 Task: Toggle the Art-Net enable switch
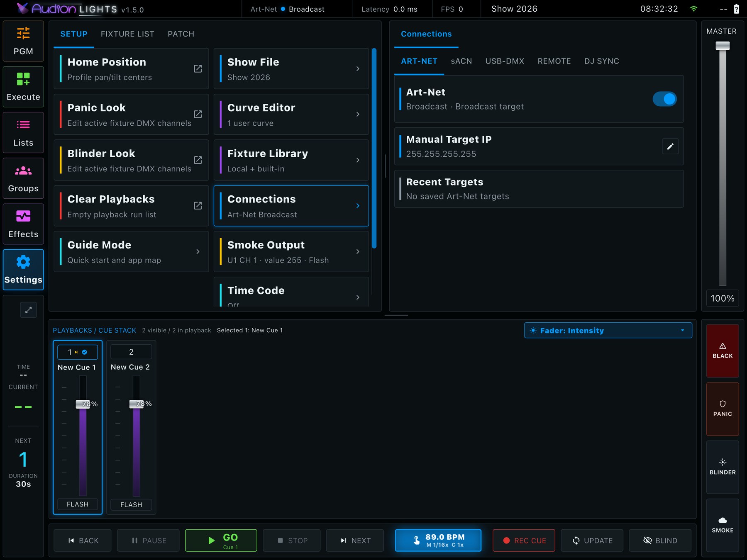coord(664,99)
